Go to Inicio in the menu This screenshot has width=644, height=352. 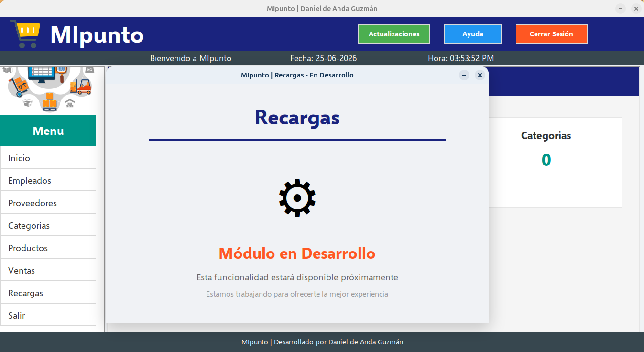point(48,158)
